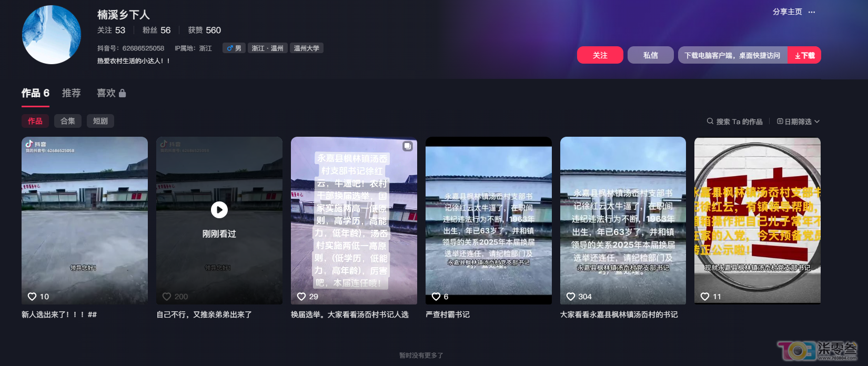
Task: Open the 严查村霸书记 video thumbnail
Action: pyautogui.click(x=488, y=220)
